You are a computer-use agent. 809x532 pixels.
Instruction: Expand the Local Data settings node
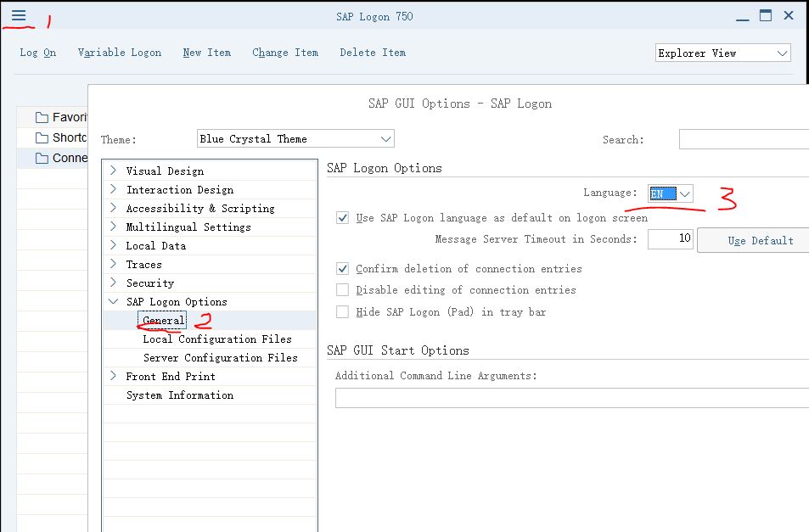tap(111, 245)
